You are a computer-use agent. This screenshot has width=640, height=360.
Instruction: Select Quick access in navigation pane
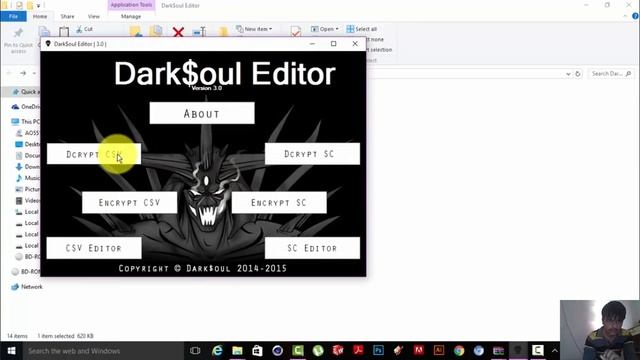click(x=25, y=92)
